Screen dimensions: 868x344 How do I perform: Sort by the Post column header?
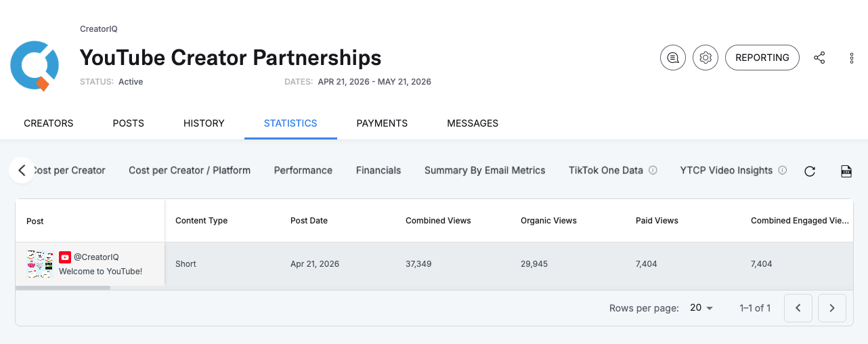(x=35, y=221)
